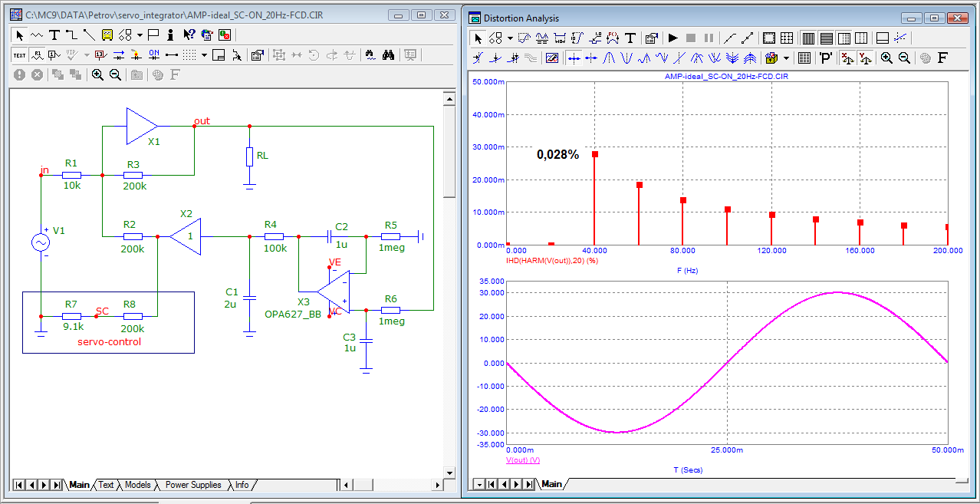Viewport: 980px width, 504px height.
Task: Select the diagonal wire tool
Action: tap(89, 35)
